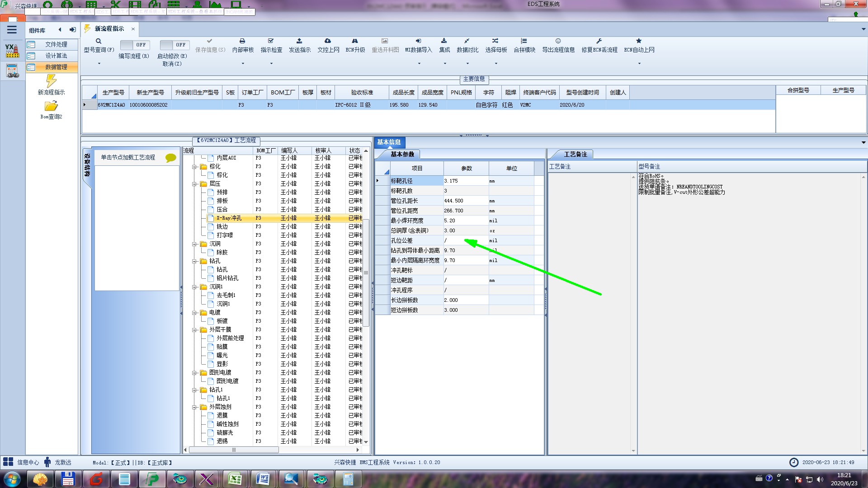Collapse the 钻孔 tree folder
The width and height of the screenshot is (868, 488).
[195, 261]
